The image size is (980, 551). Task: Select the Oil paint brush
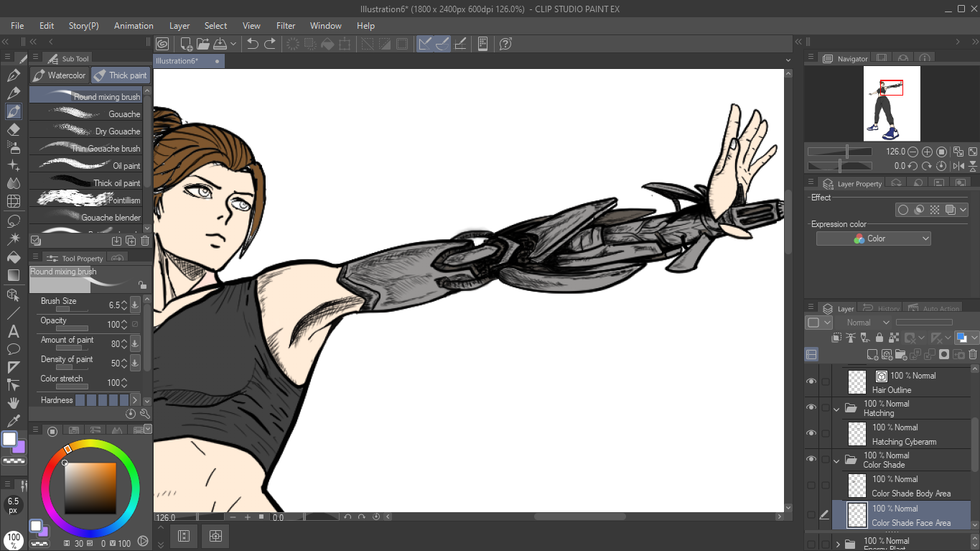pos(86,165)
